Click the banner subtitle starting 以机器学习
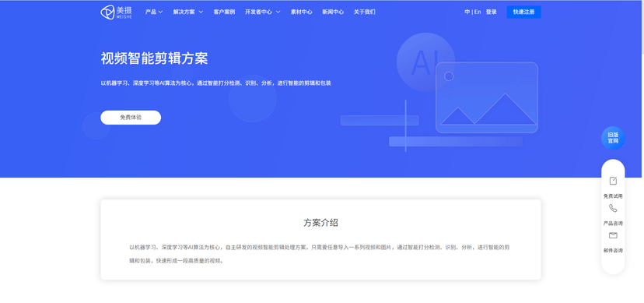The image size is (644, 303). [215, 83]
